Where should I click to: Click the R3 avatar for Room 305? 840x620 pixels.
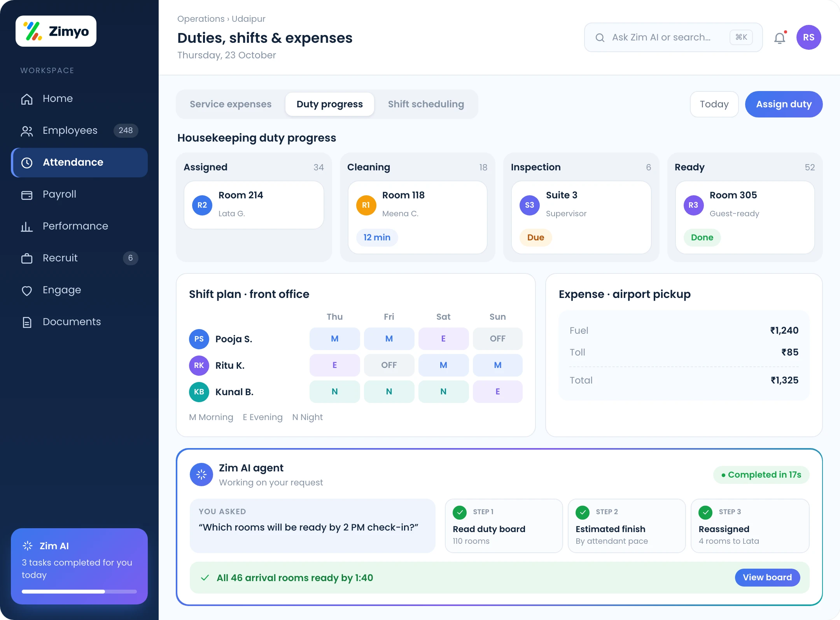693,205
